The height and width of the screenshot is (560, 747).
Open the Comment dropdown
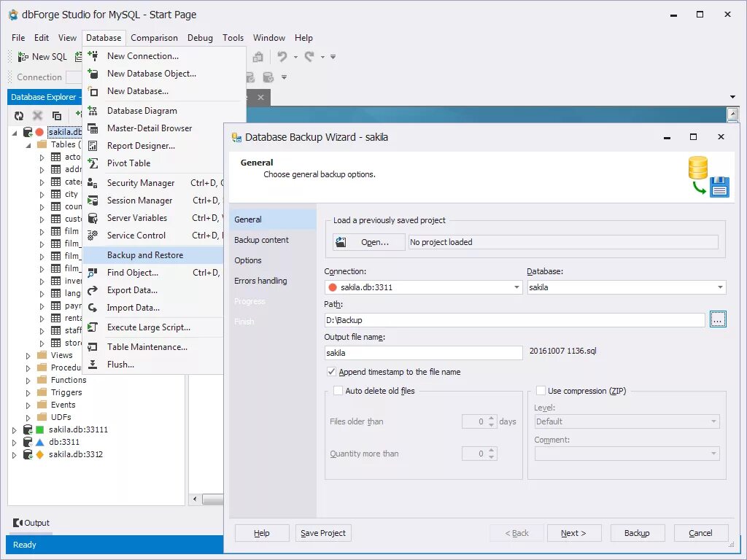[x=713, y=454]
